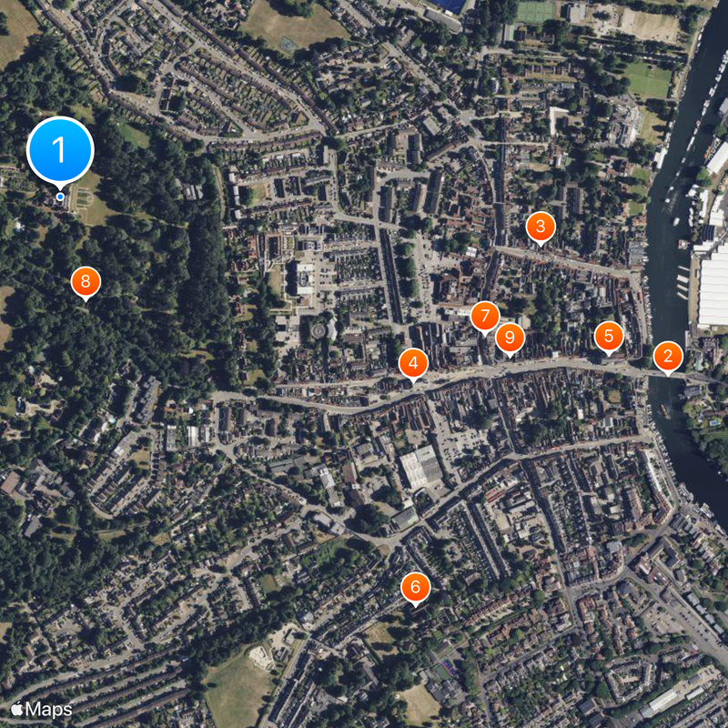Tap pin 8 in the woodland
Image resolution: width=728 pixels, height=728 pixels.
[x=86, y=282]
